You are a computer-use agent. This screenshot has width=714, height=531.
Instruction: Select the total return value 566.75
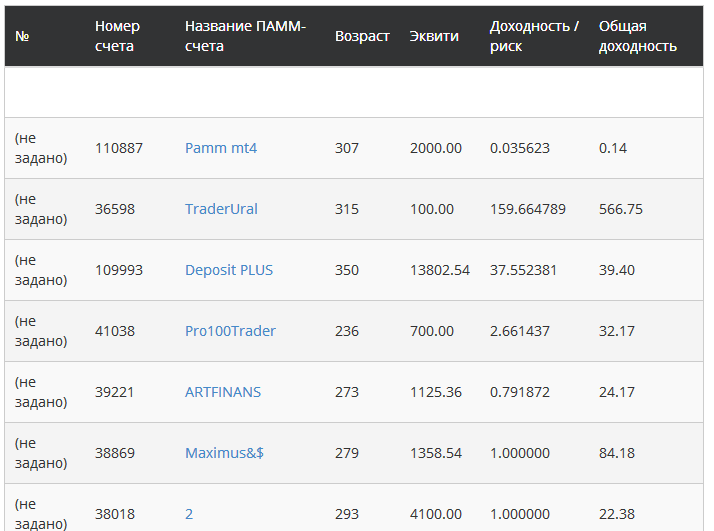[620, 209]
